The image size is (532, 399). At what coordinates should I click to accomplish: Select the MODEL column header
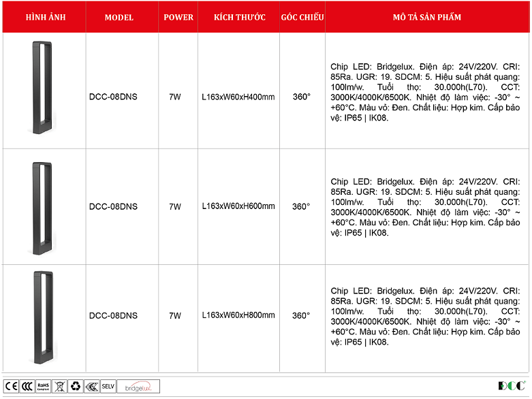(119, 17)
